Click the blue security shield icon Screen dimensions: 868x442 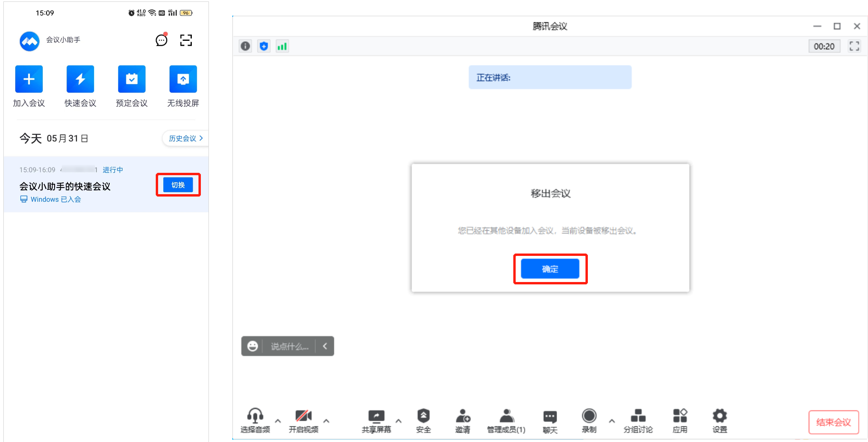264,46
